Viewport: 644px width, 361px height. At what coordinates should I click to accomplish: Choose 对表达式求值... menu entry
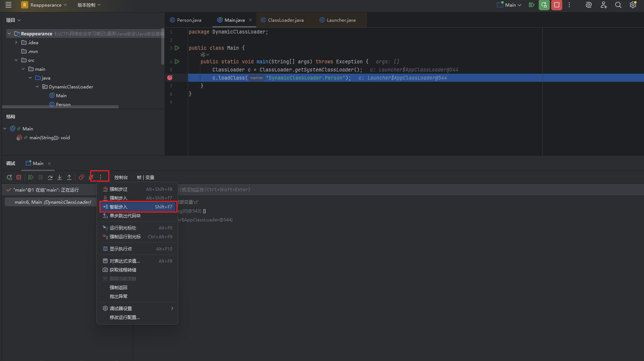tap(124, 261)
